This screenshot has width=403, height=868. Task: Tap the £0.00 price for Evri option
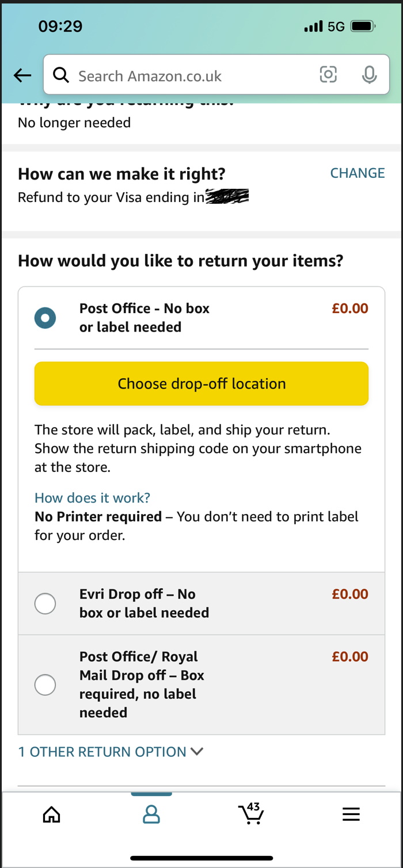(350, 594)
